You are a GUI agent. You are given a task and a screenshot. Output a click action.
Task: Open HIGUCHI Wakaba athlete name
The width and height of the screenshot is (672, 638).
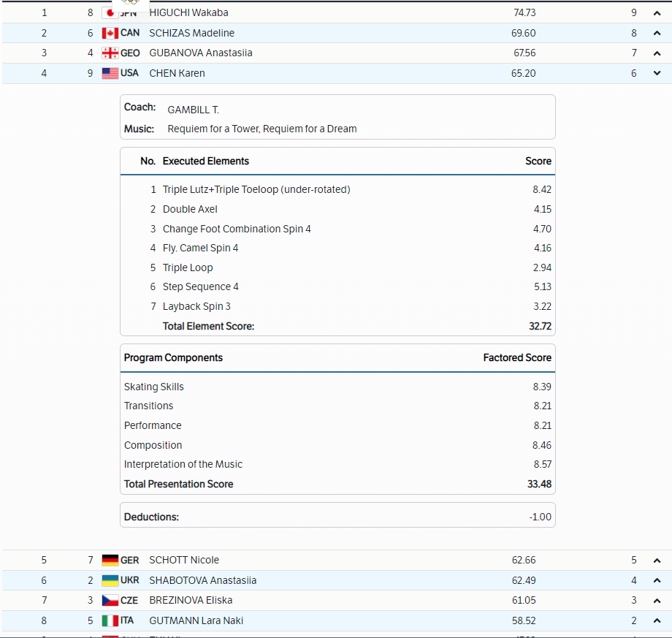click(188, 13)
